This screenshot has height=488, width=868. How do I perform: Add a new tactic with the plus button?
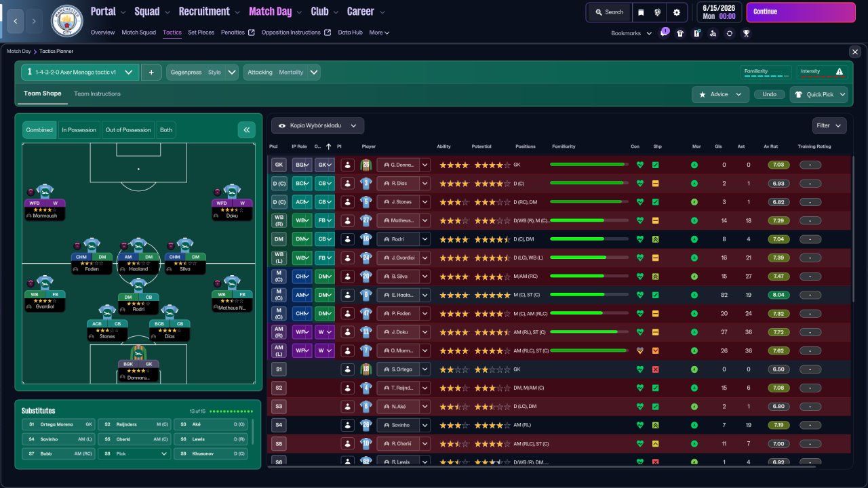[x=151, y=72]
